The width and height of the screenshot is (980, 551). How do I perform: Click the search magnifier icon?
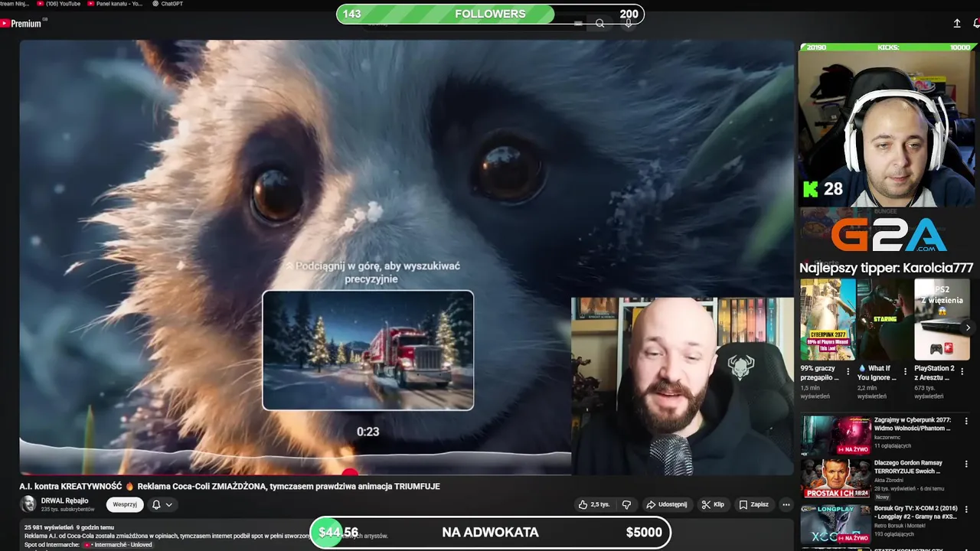pyautogui.click(x=600, y=24)
